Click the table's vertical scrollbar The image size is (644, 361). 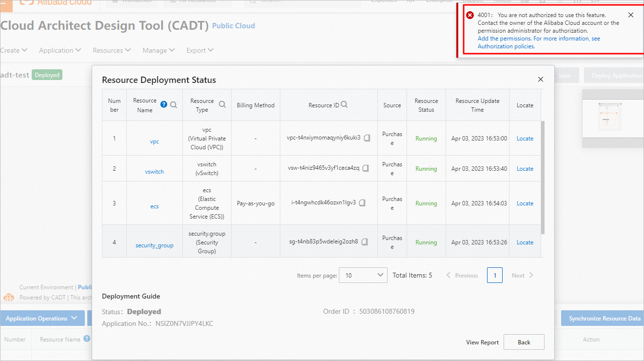pos(543,176)
